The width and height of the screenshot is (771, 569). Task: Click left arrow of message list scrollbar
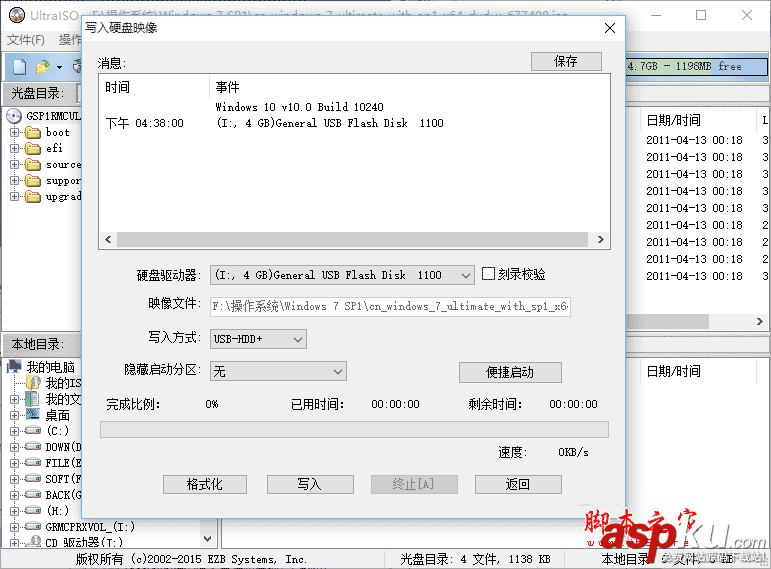pos(108,240)
